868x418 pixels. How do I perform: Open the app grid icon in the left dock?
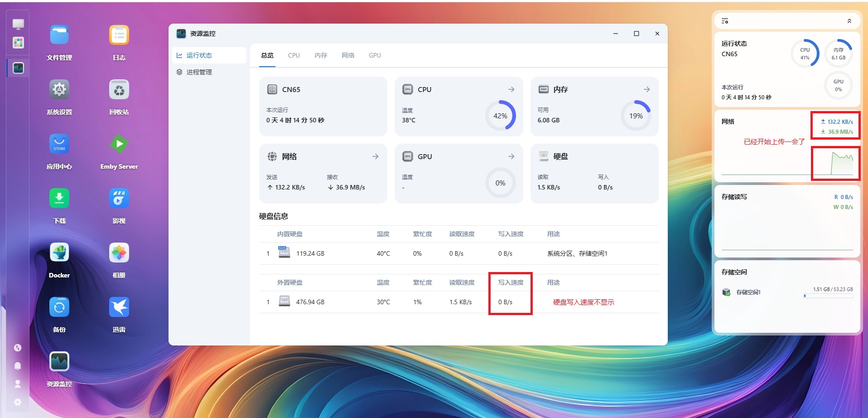[x=18, y=43]
